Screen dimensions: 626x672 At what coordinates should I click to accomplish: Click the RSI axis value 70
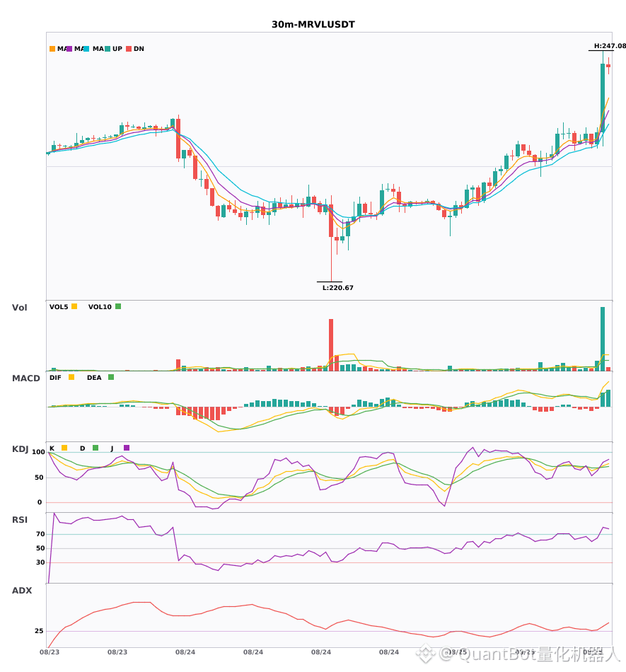[x=40, y=534]
